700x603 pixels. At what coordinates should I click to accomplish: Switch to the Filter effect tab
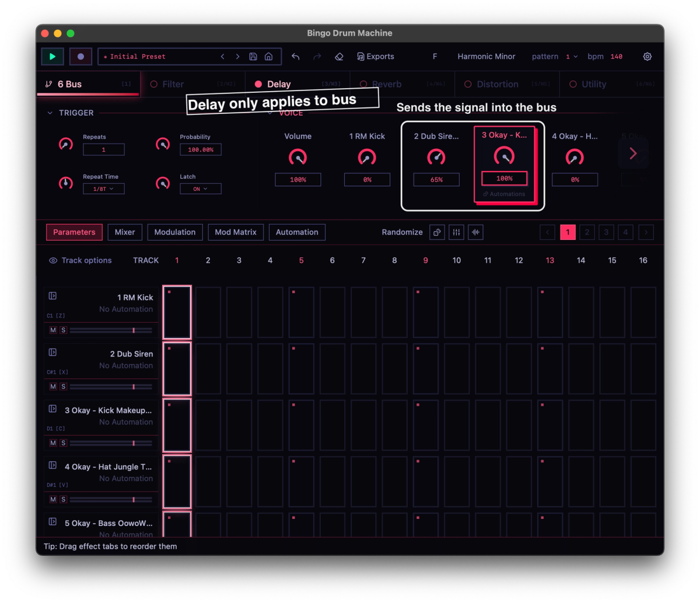point(192,84)
